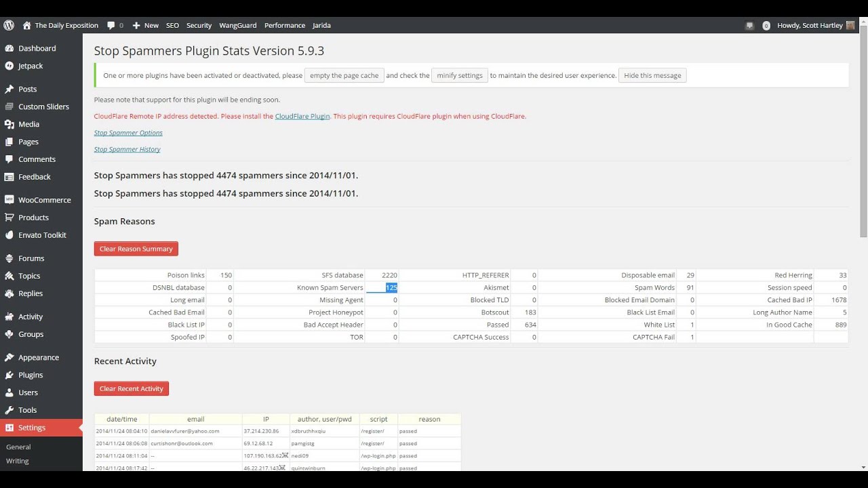Click the Hide this message button
The width and height of the screenshot is (868, 488).
pos(652,75)
